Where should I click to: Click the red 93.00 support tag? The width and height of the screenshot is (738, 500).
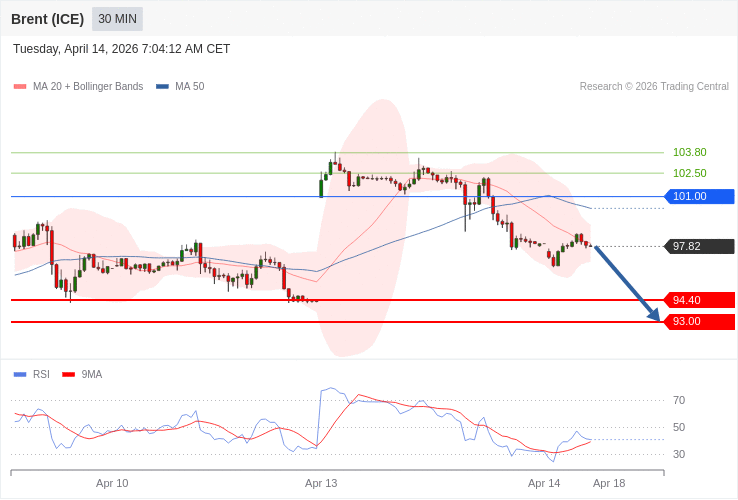[699, 321]
